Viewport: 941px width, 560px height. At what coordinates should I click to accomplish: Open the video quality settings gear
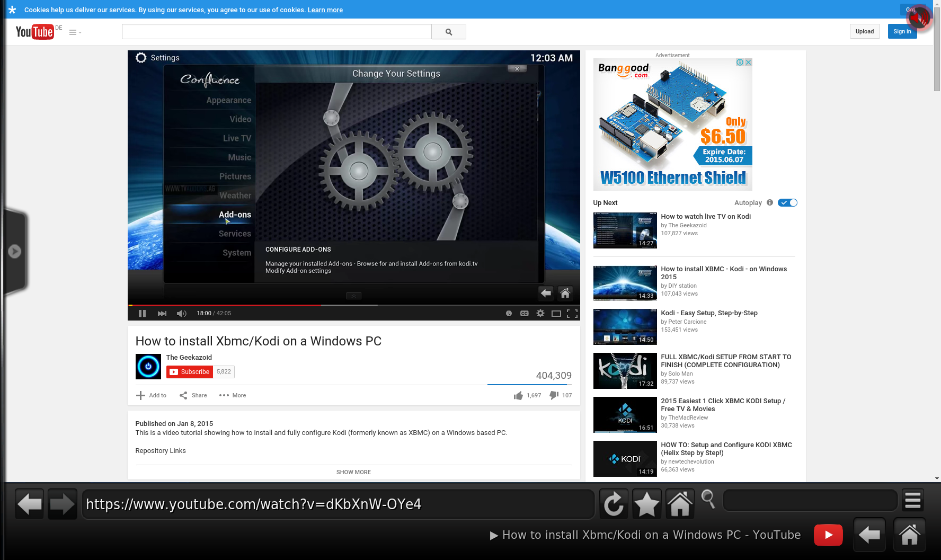[x=540, y=314]
